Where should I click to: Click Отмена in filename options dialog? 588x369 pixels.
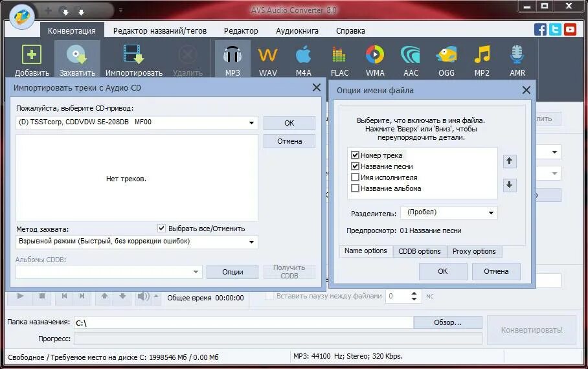click(x=496, y=271)
